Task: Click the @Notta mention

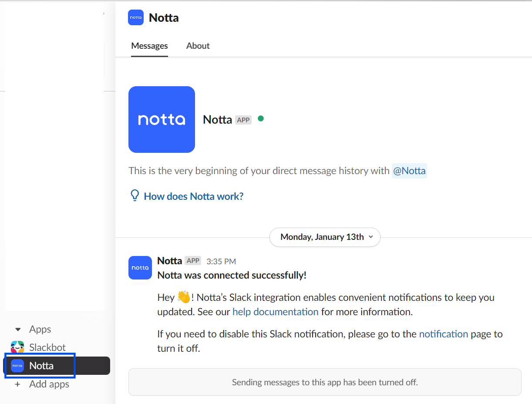Action: tap(409, 171)
